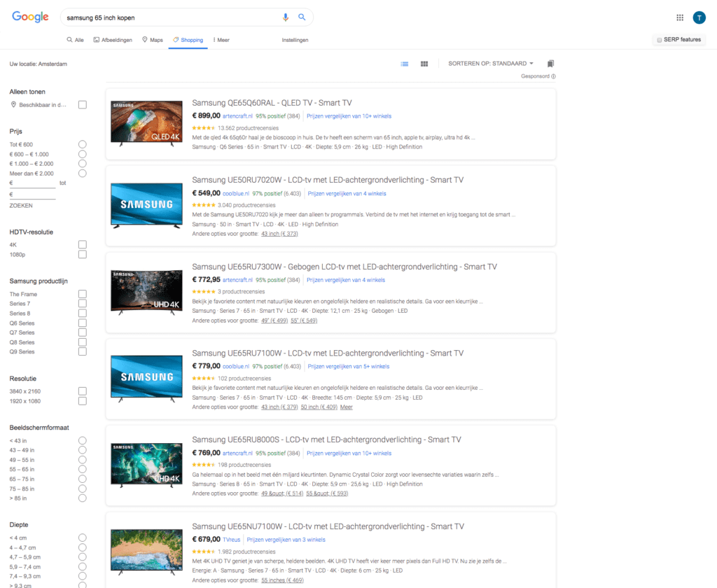
Task: Click the maximum price input field
Action: click(x=32, y=195)
